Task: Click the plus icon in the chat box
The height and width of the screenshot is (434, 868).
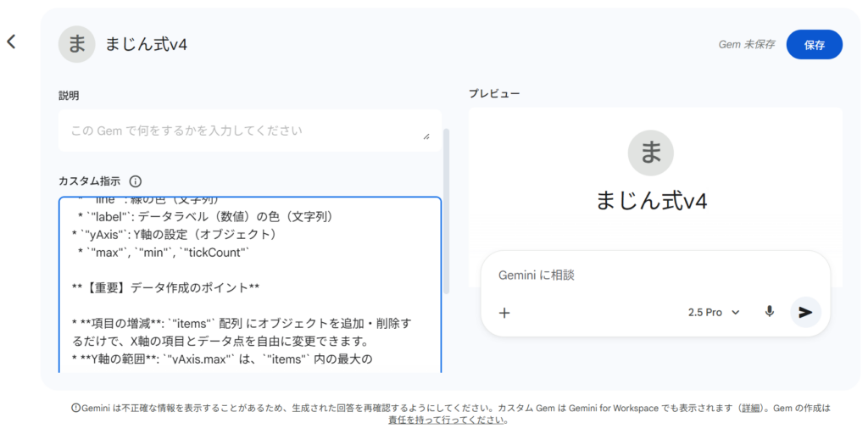Action: [x=504, y=312]
